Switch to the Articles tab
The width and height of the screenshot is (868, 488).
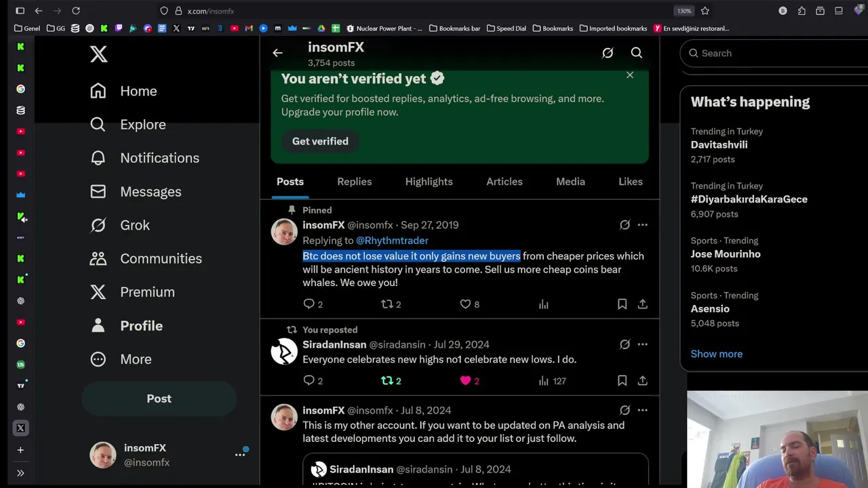point(505,182)
